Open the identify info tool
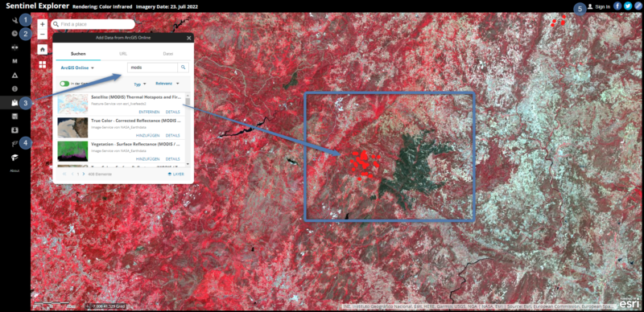Screen dimensions: 644x312 pyautogui.click(x=15, y=88)
